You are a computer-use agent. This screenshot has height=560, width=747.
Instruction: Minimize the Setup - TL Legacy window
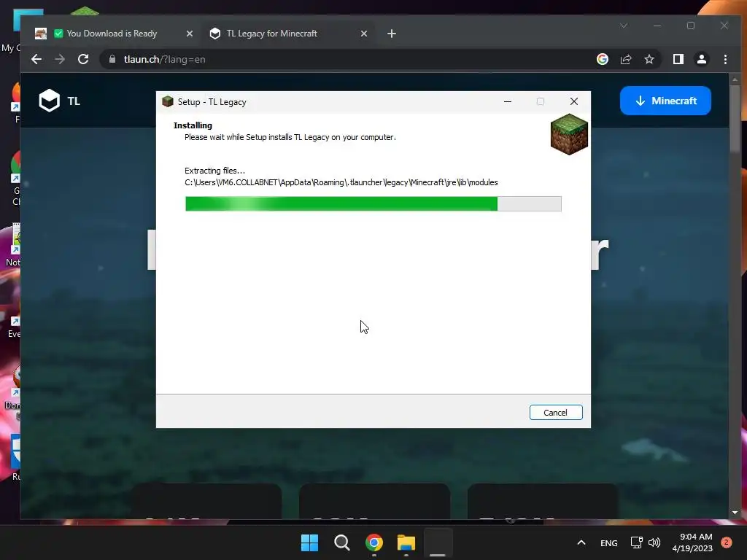(x=508, y=101)
